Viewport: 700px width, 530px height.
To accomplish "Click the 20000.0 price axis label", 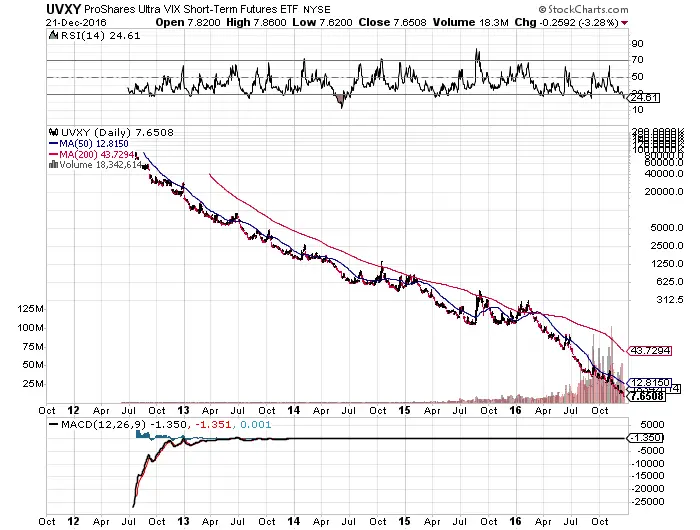I will [x=664, y=192].
